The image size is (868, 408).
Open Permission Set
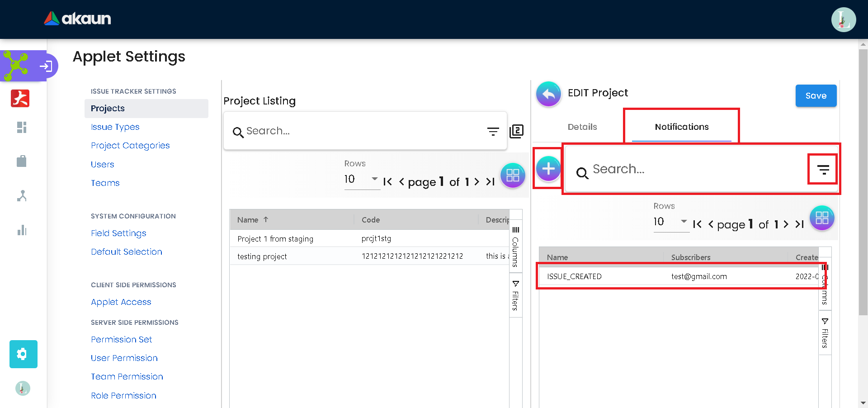pyautogui.click(x=122, y=340)
